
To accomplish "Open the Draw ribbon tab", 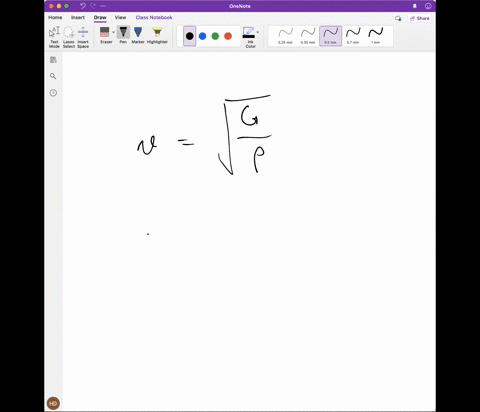I will (100, 18).
